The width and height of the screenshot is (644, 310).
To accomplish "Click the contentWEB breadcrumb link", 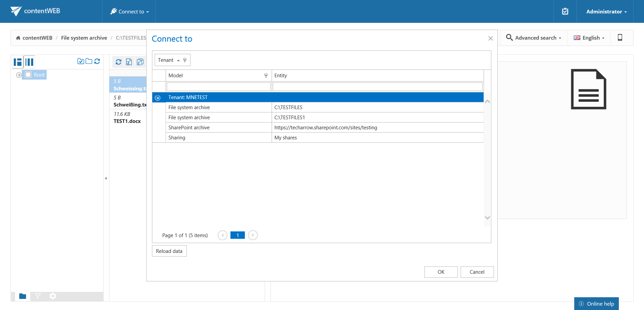I will pos(38,38).
